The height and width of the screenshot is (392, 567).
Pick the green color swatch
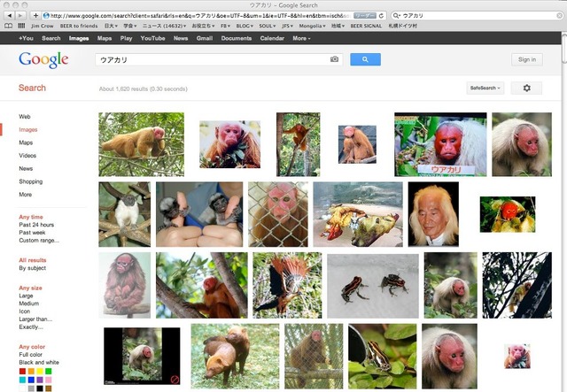click(x=49, y=372)
